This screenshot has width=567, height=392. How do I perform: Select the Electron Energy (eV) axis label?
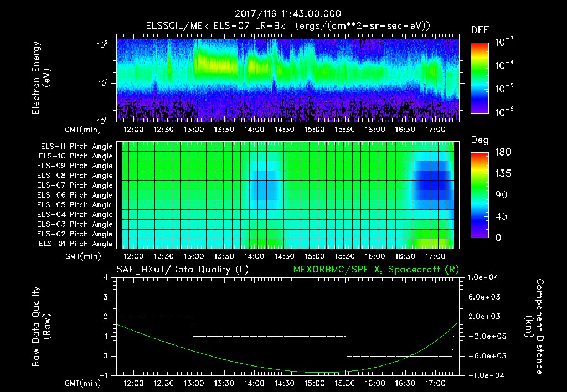40,78
